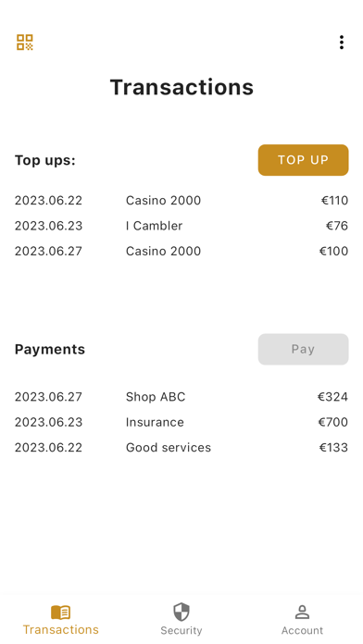
Task: Open the I Cambler €76 top-up
Action: [x=181, y=226]
